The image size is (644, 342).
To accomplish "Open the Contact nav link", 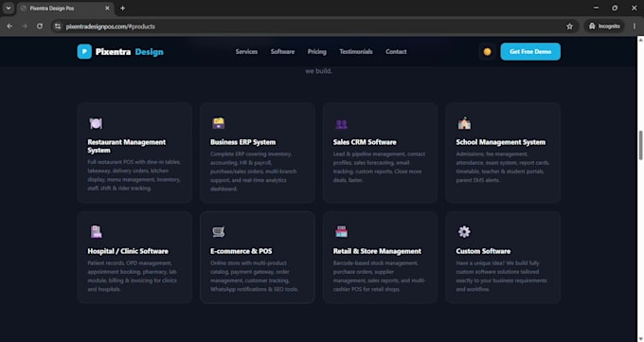I will [x=396, y=52].
